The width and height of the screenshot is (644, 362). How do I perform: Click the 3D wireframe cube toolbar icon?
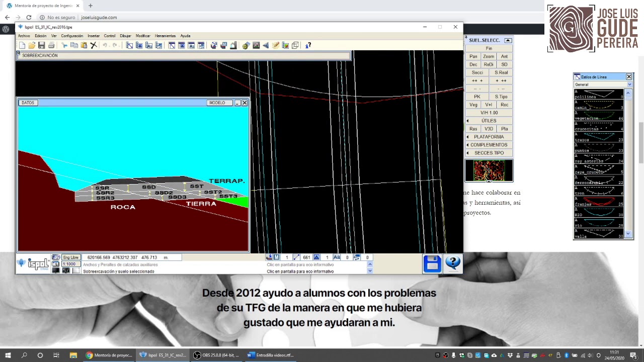coord(295,45)
